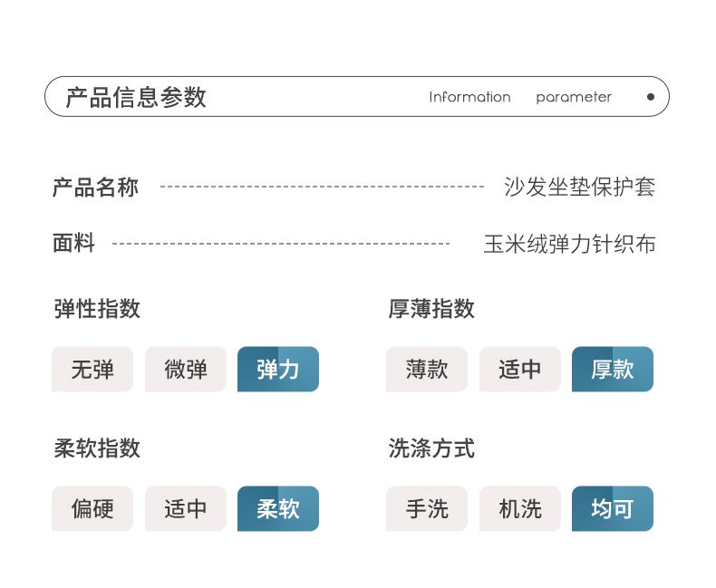Select the 偏硬 softness option
Viewport: 716px width, 588px height.
point(92,509)
